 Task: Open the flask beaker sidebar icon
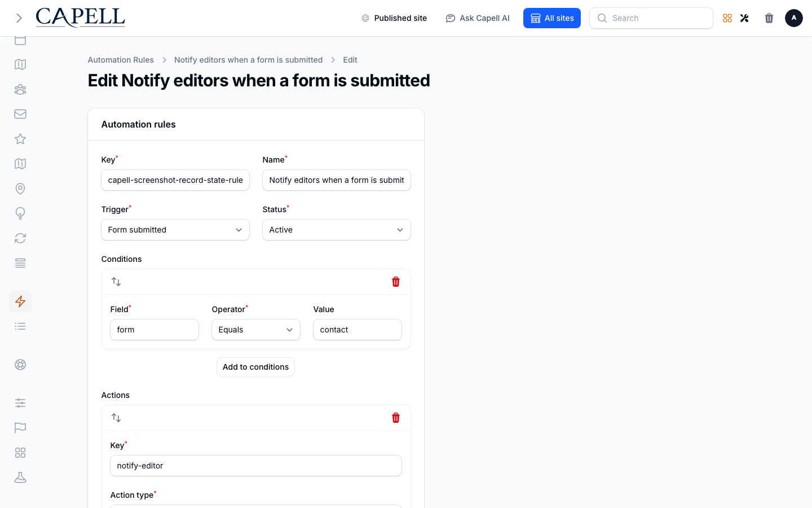pyautogui.click(x=20, y=478)
